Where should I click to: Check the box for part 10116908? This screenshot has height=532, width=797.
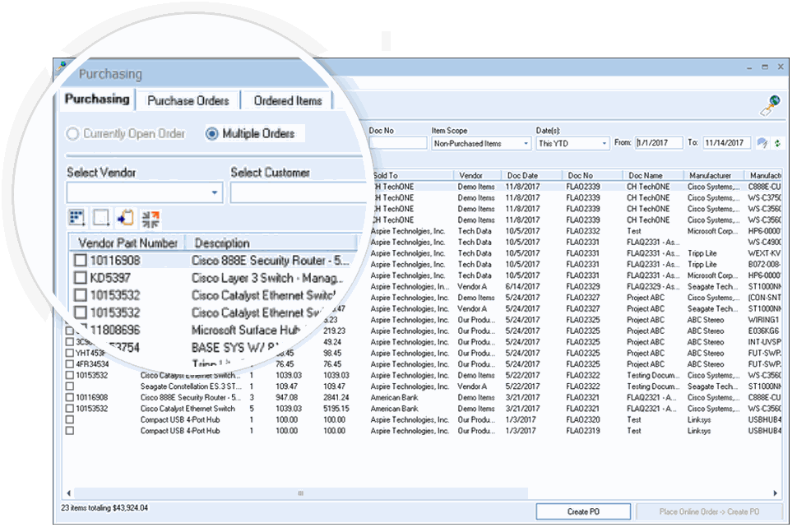80,261
